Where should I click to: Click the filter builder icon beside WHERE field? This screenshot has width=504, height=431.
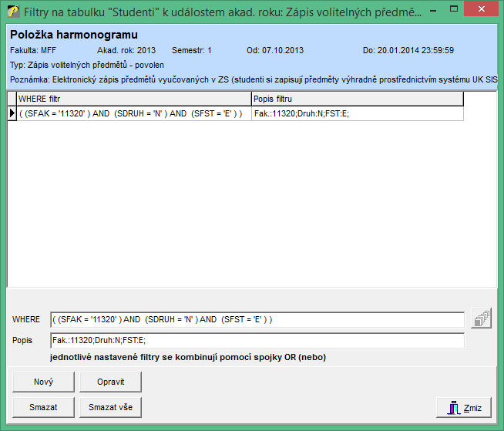click(481, 318)
